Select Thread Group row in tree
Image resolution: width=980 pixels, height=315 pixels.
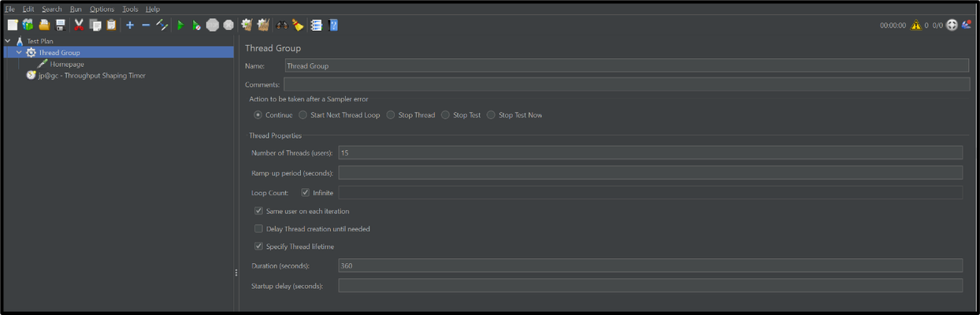click(118, 53)
